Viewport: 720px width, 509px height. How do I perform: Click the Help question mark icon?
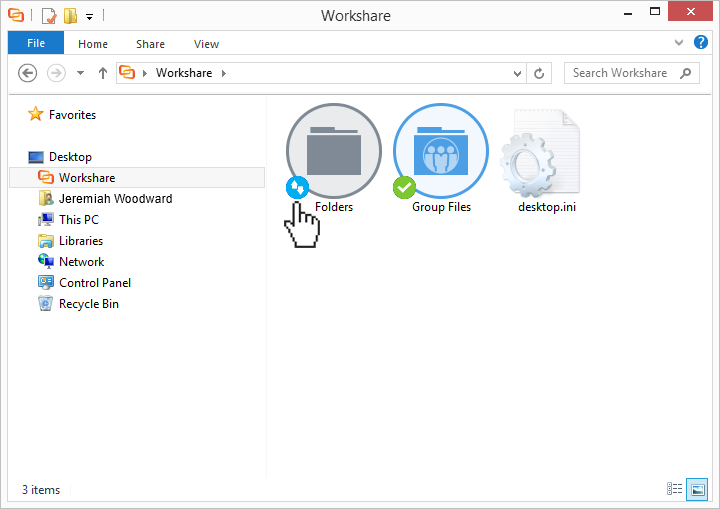(701, 43)
